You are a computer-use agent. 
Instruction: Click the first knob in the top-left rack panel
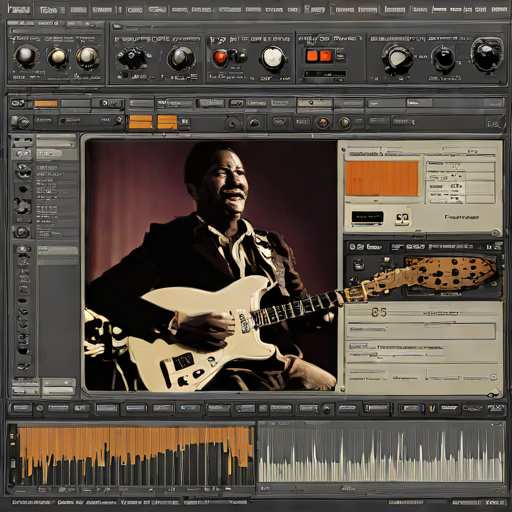(x=25, y=55)
